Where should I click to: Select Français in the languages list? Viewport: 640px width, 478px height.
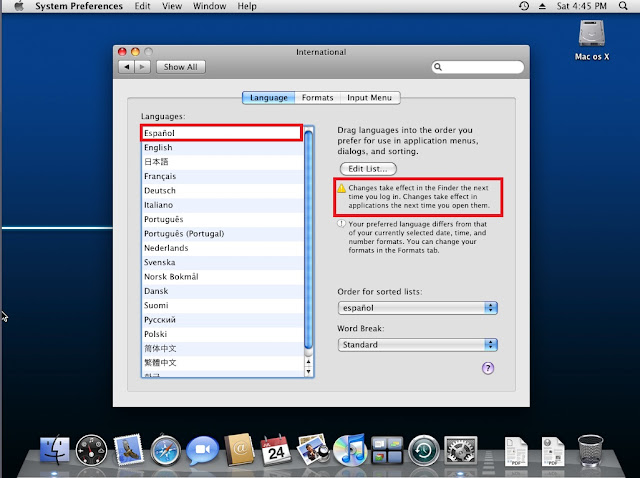click(x=223, y=176)
